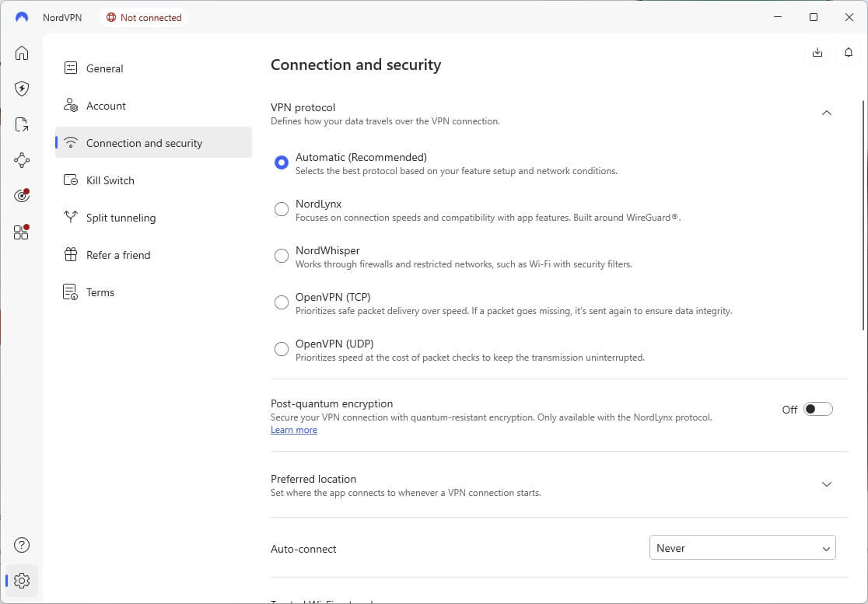Screen dimensions: 868x604
Task: Go to Split tunneling settings
Action: (121, 218)
